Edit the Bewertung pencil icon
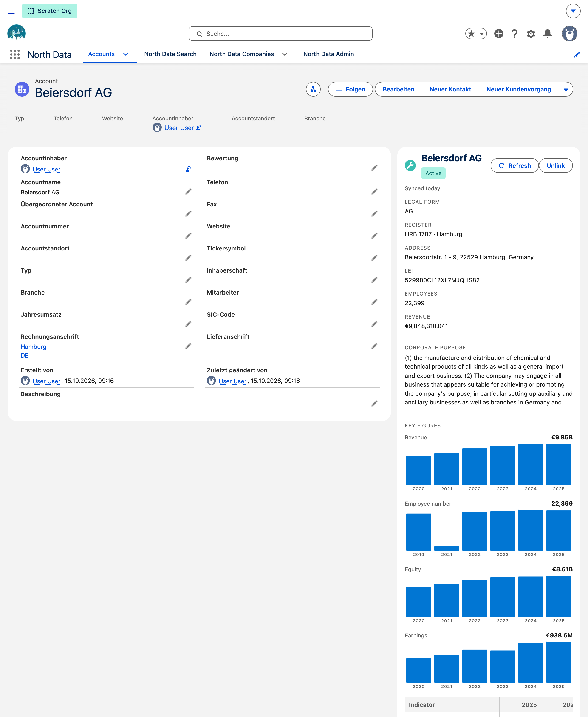The width and height of the screenshot is (588, 717). pyautogui.click(x=374, y=168)
